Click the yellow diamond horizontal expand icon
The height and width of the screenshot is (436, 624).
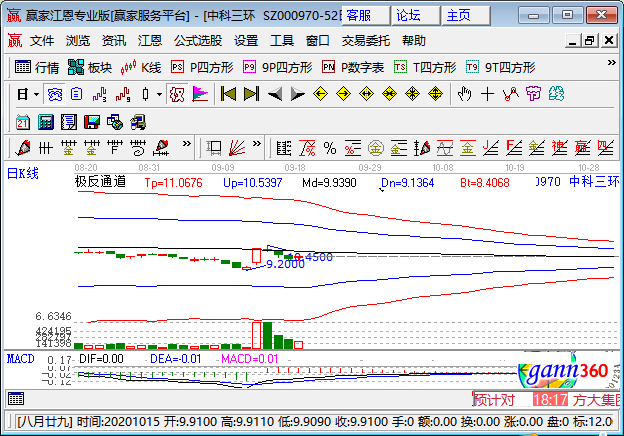pos(367,94)
